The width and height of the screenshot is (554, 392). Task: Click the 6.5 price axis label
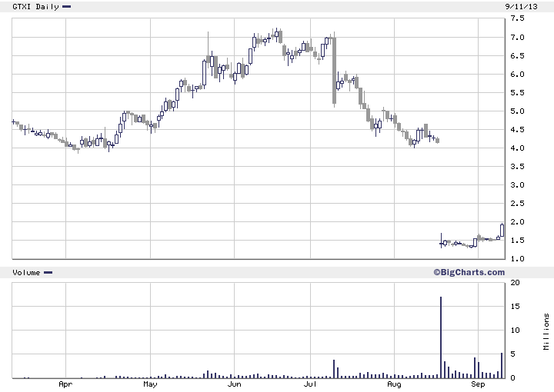[517, 56]
